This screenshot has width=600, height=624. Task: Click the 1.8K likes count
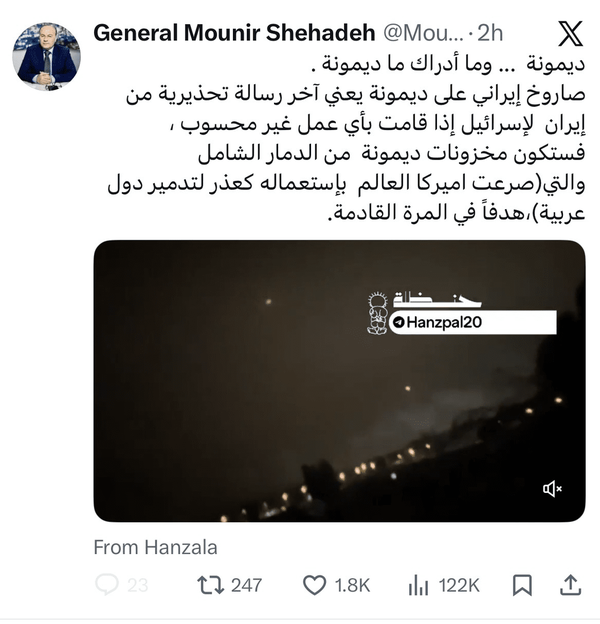click(352, 584)
